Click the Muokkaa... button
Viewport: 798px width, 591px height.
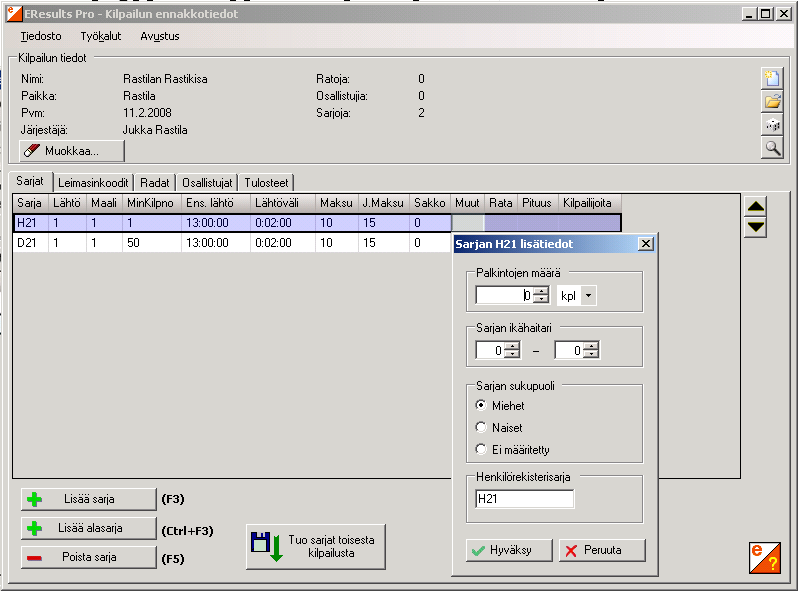[72, 151]
